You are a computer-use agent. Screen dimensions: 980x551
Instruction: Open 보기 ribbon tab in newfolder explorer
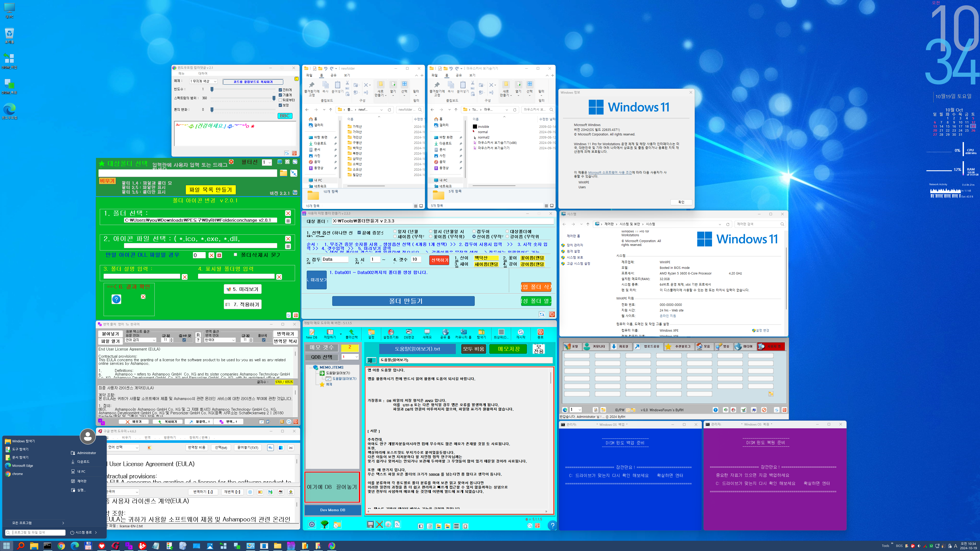pyautogui.click(x=347, y=75)
